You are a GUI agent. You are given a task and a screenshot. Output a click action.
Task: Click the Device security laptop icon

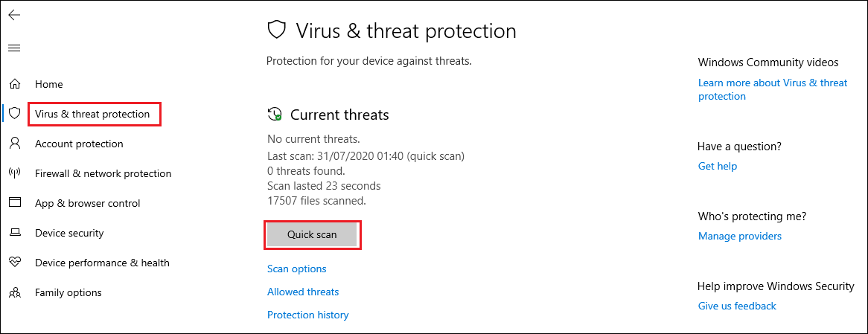(14, 233)
